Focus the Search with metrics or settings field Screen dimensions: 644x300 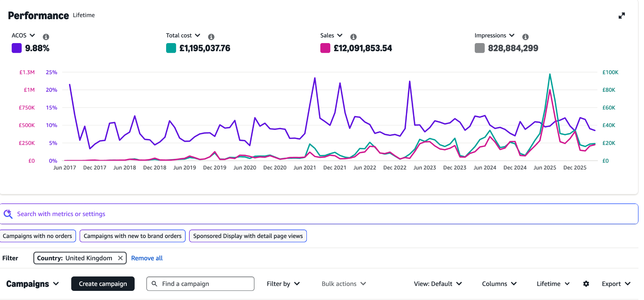(319, 214)
